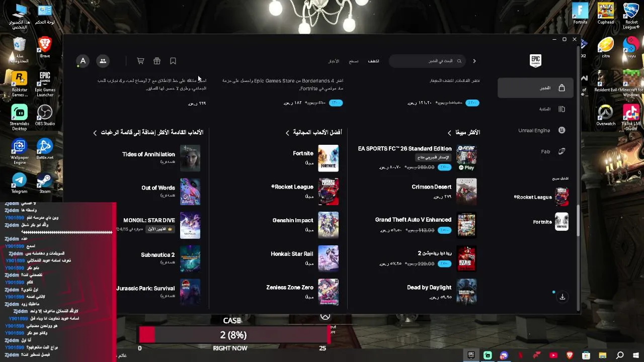Click the store search input field

427,61
